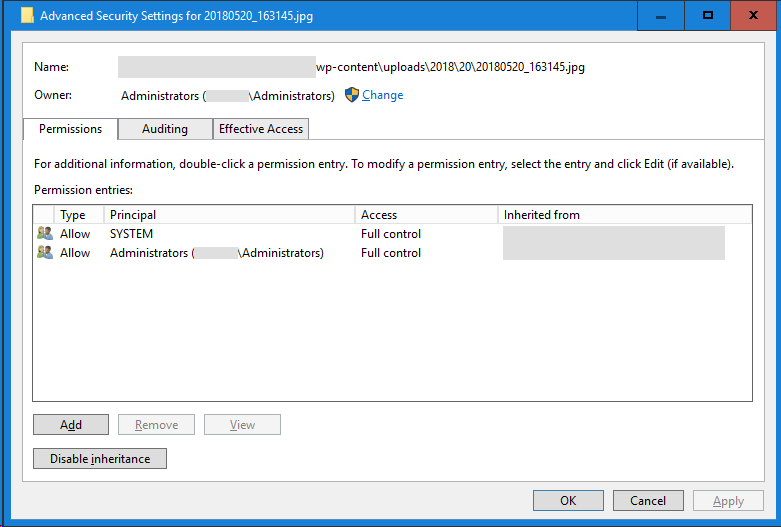Click the Remove button
The height and width of the screenshot is (527, 781).
coord(156,424)
